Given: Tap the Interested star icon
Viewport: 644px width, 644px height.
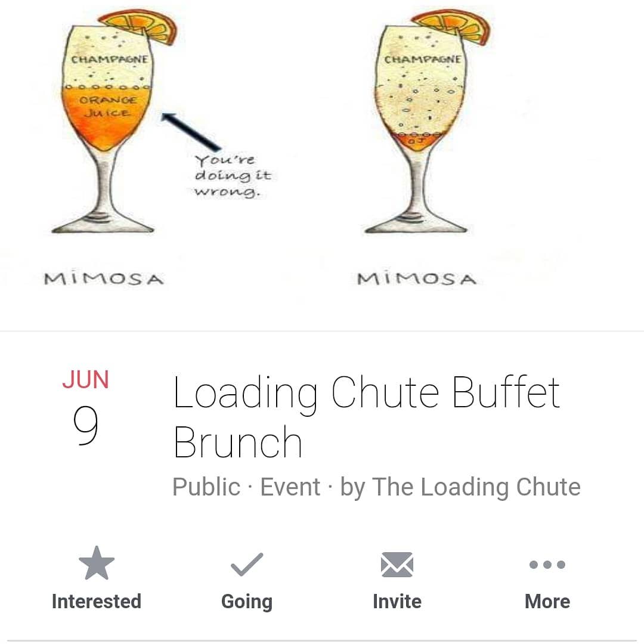Looking at the screenshot, I should (97, 563).
